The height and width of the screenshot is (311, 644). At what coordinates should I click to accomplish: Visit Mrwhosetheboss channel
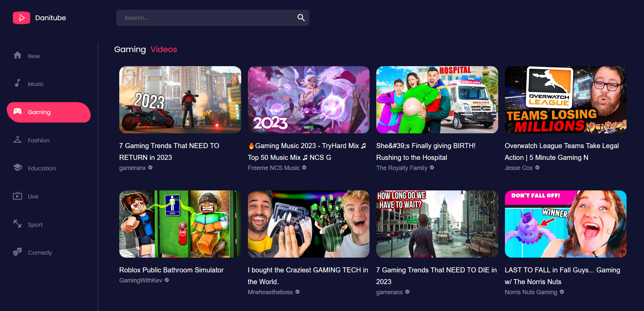(270, 292)
